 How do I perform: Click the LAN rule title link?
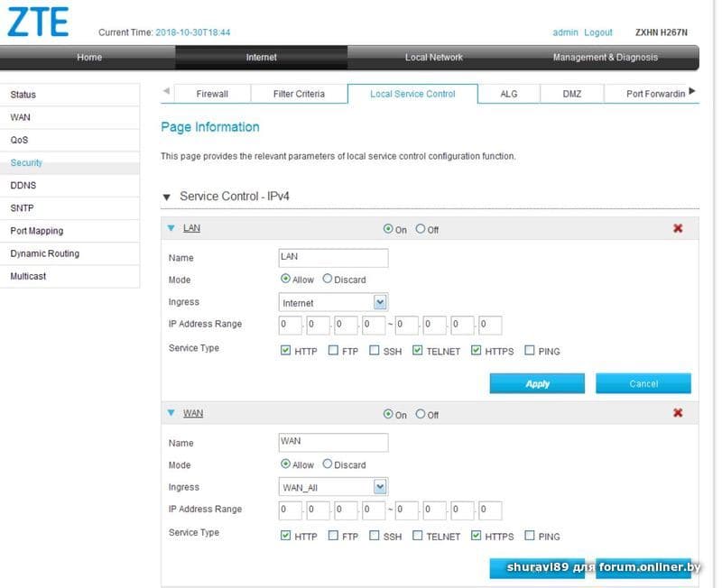click(x=191, y=228)
